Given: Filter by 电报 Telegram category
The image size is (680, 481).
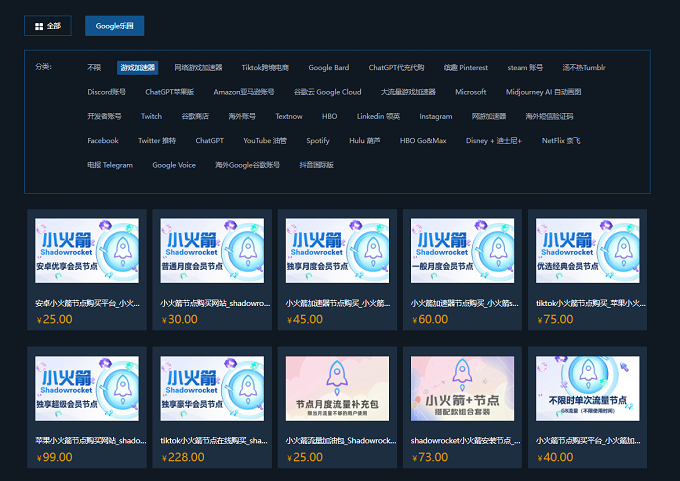Looking at the screenshot, I should [x=110, y=165].
